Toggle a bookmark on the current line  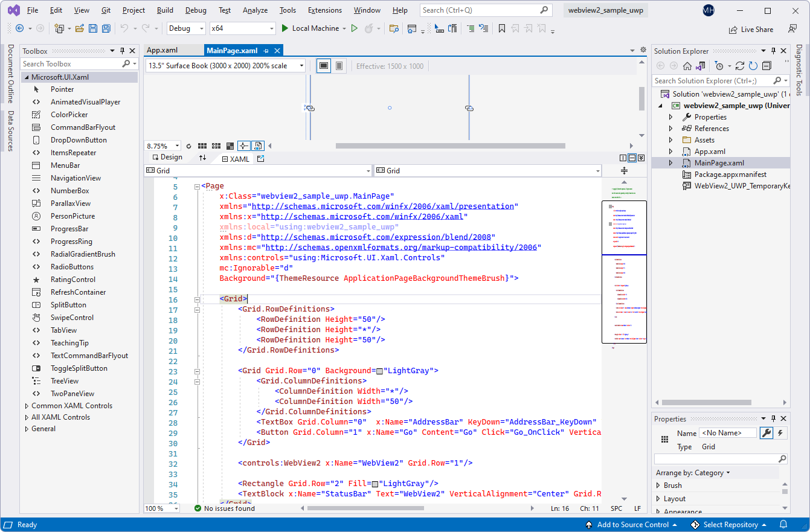502,28
